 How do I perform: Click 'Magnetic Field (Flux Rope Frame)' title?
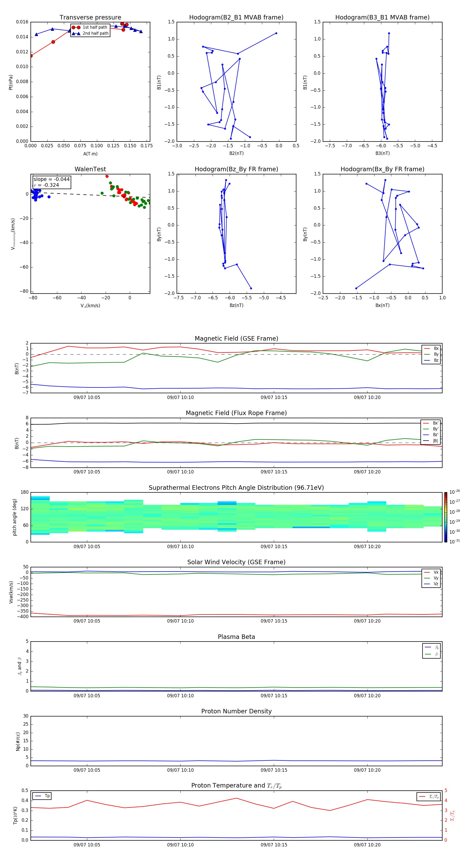tap(236, 413)
